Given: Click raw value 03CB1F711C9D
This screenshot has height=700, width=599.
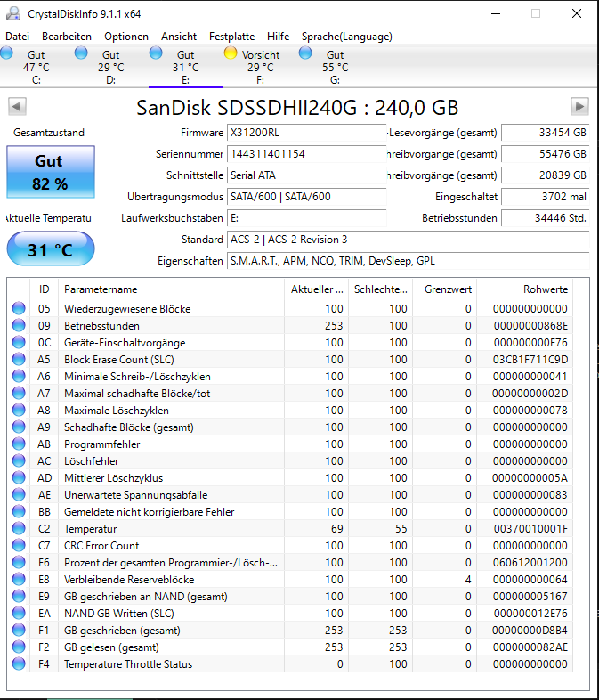Looking at the screenshot, I should (530, 360).
